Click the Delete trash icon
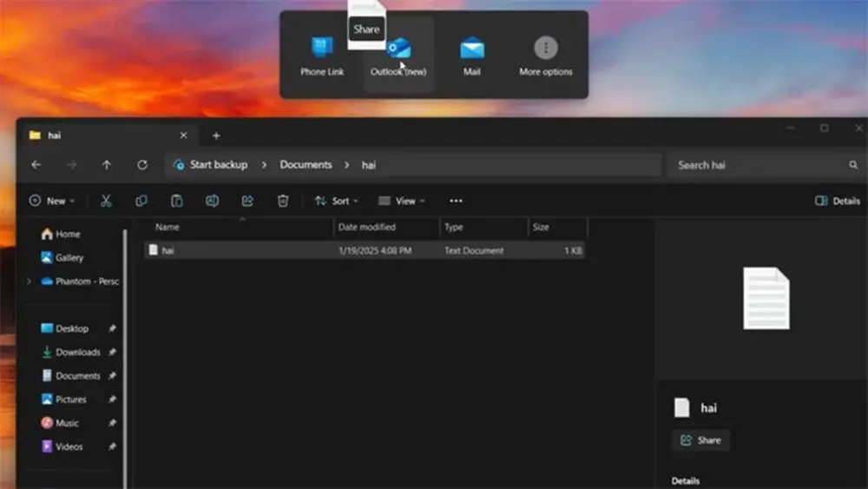The image size is (868, 489). [x=283, y=201]
